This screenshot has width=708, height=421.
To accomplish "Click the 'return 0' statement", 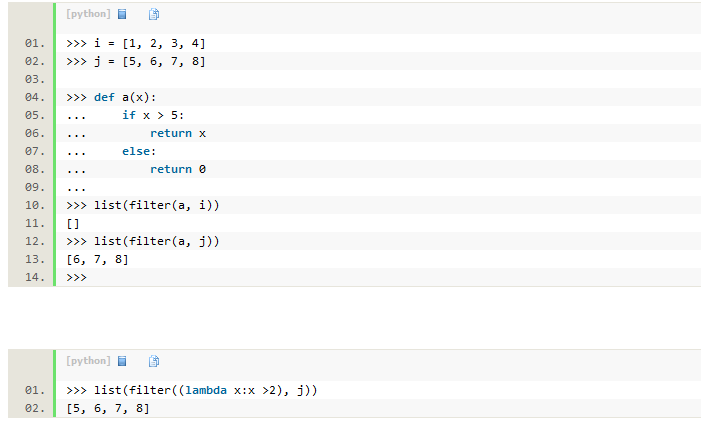I will 178,169.
